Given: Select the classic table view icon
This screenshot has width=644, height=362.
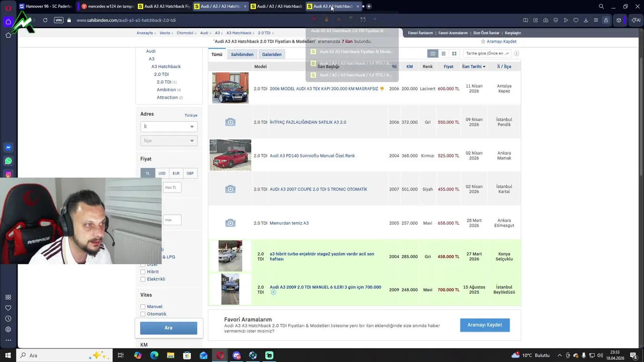Looking at the screenshot, I should click(433, 53).
